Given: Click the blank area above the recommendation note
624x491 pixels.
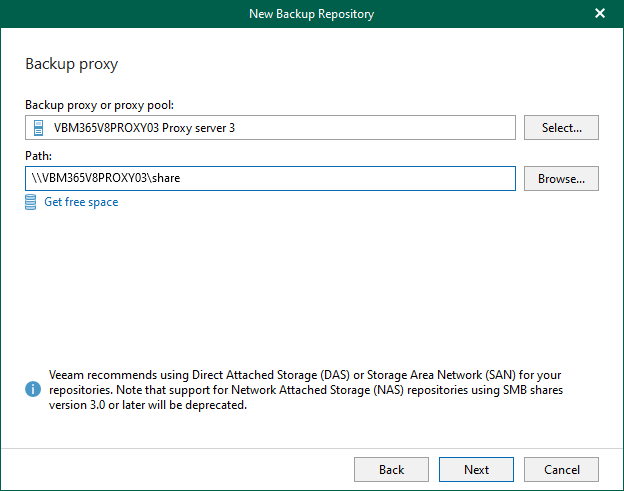Looking at the screenshot, I should 310,290.
